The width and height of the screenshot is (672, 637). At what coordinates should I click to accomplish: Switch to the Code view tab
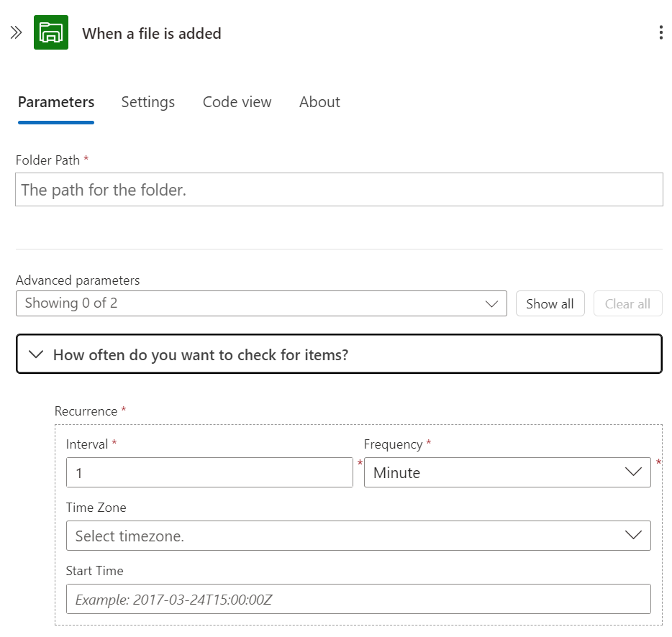(237, 102)
